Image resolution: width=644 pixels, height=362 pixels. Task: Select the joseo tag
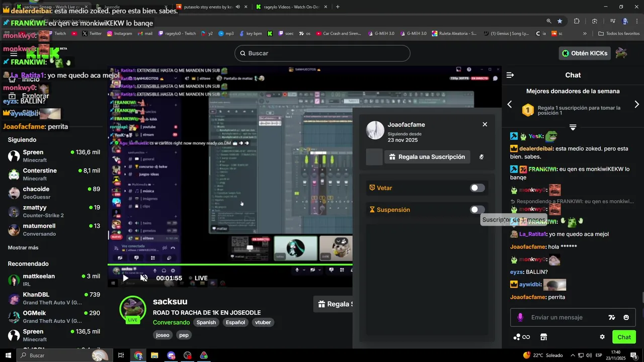tap(163, 335)
